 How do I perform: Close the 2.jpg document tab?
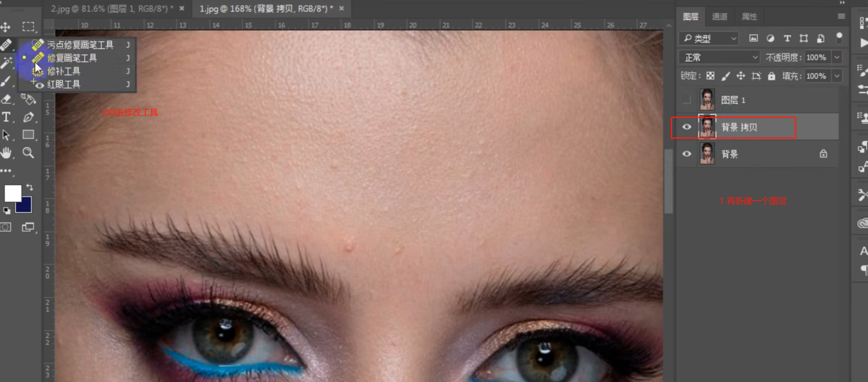pyautogui.click(x=182, y=8)
